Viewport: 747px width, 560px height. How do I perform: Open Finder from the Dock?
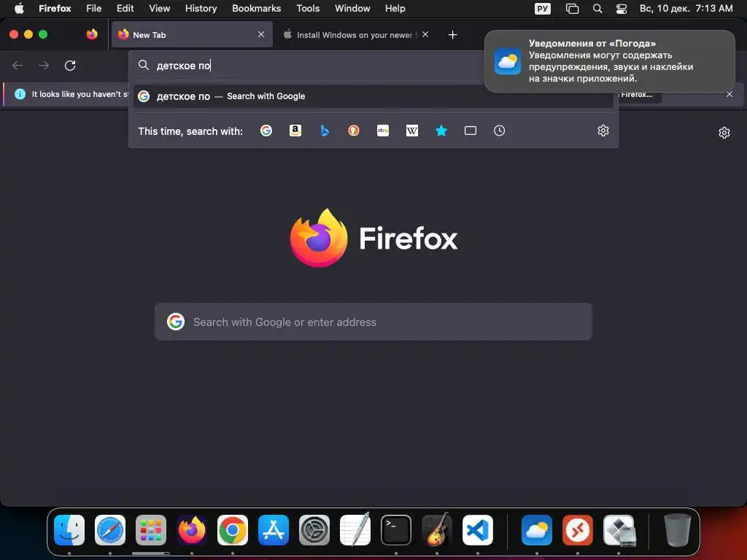click(x=69, y=530)
